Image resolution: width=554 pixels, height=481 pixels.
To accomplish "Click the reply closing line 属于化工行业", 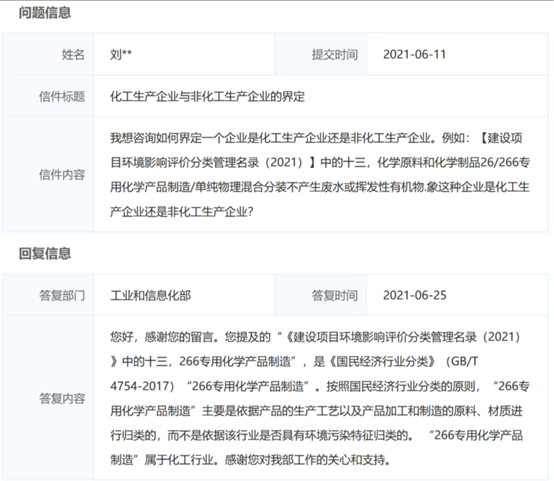I will (250, 460).
